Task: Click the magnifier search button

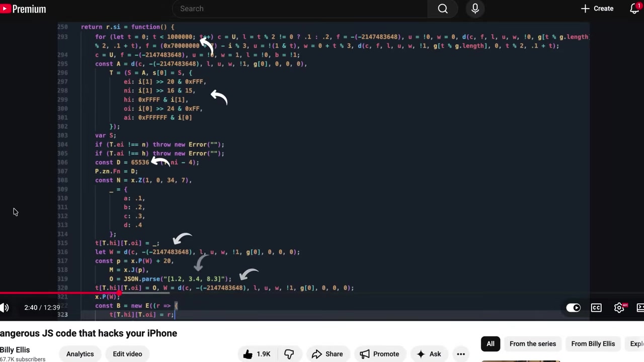Action: click(x=443, y=9)
